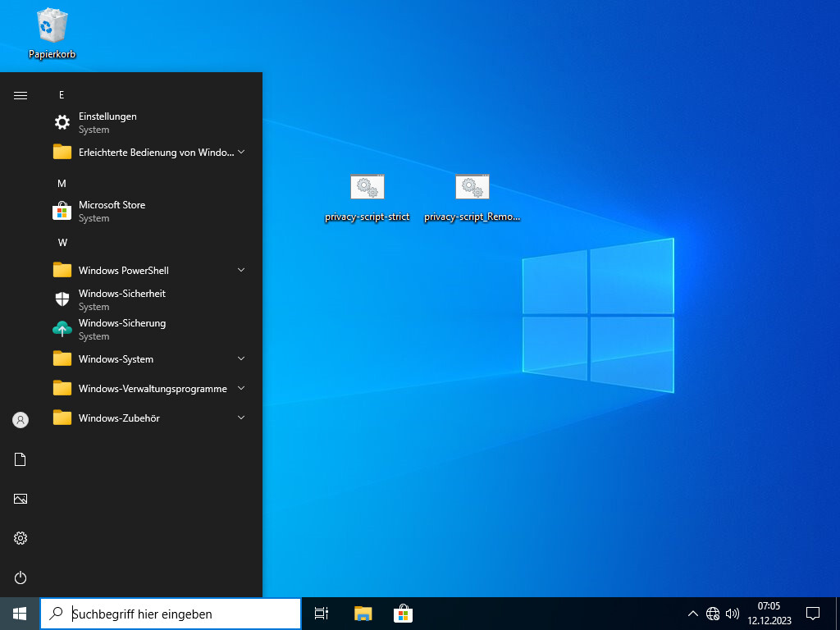Click the Windows-Verwaltungsprogramme folder icon
The width and height of the screenshot is (840, 630).
coord(62,388)
